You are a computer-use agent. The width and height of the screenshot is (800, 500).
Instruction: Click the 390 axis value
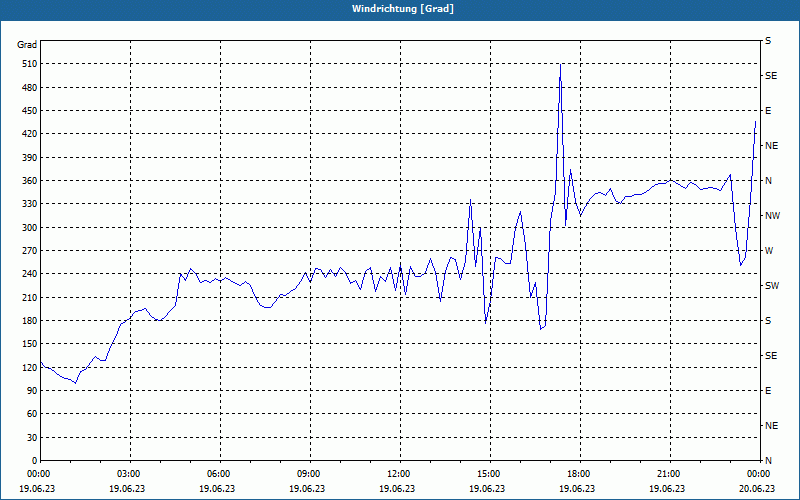(x=31, y=158)
